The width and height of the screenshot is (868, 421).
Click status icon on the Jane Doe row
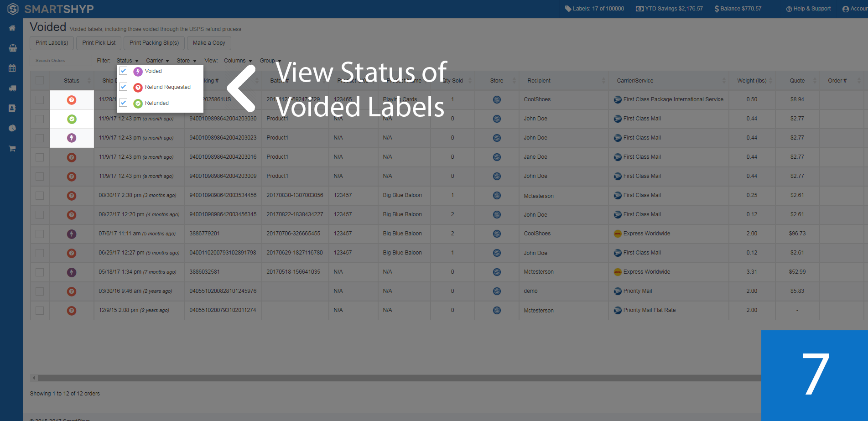click(72, 157)
